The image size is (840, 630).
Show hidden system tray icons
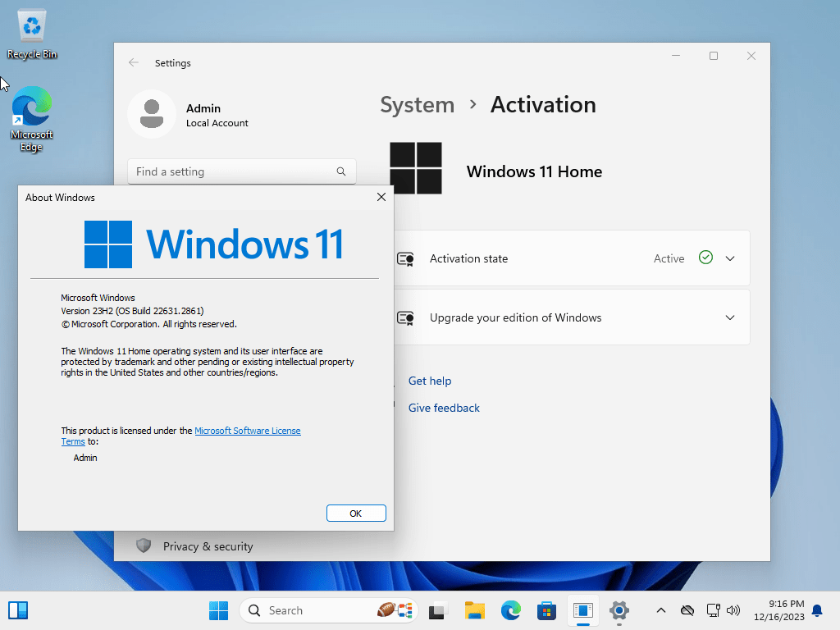click(x=661, y=610)
